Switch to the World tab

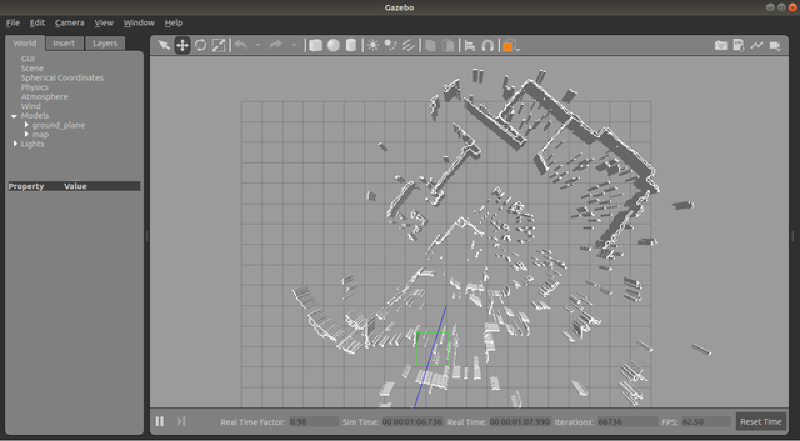point(25,43)
